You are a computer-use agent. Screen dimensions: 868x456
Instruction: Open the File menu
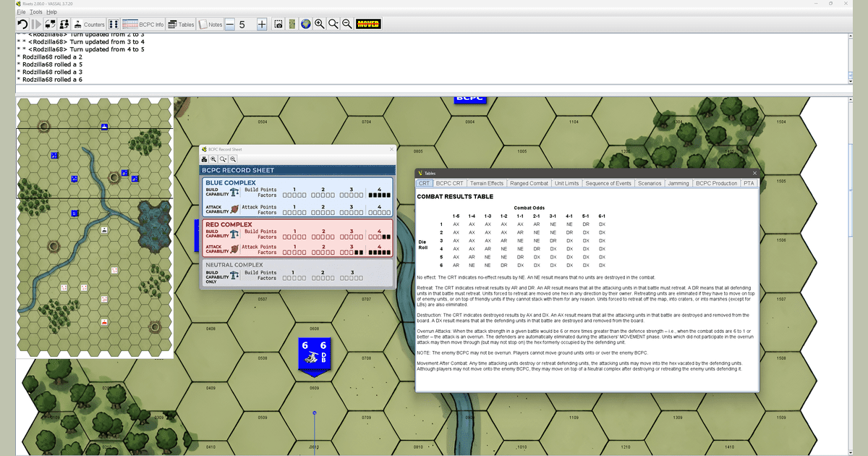[x=20, y=12]
